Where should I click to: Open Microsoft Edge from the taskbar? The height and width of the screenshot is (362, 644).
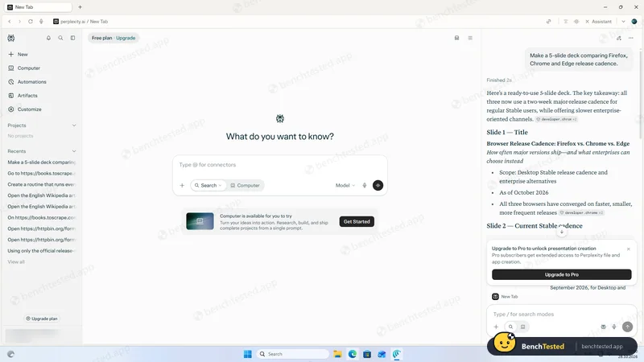pos(353,354)
